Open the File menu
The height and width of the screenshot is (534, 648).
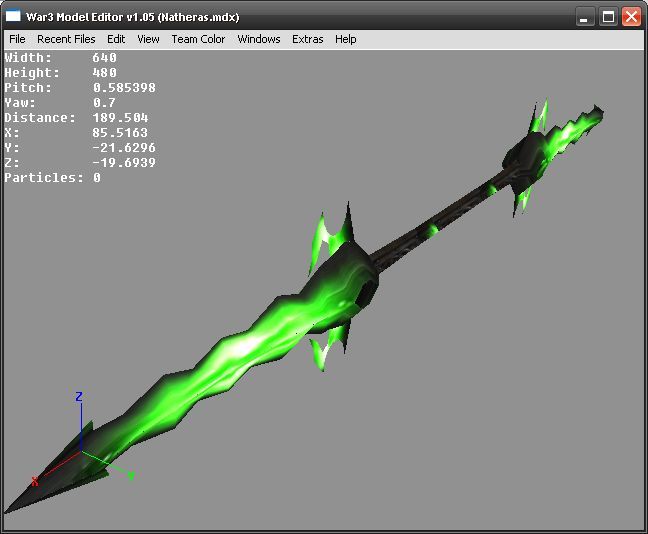pyautogui.click(x=17, y=39)
